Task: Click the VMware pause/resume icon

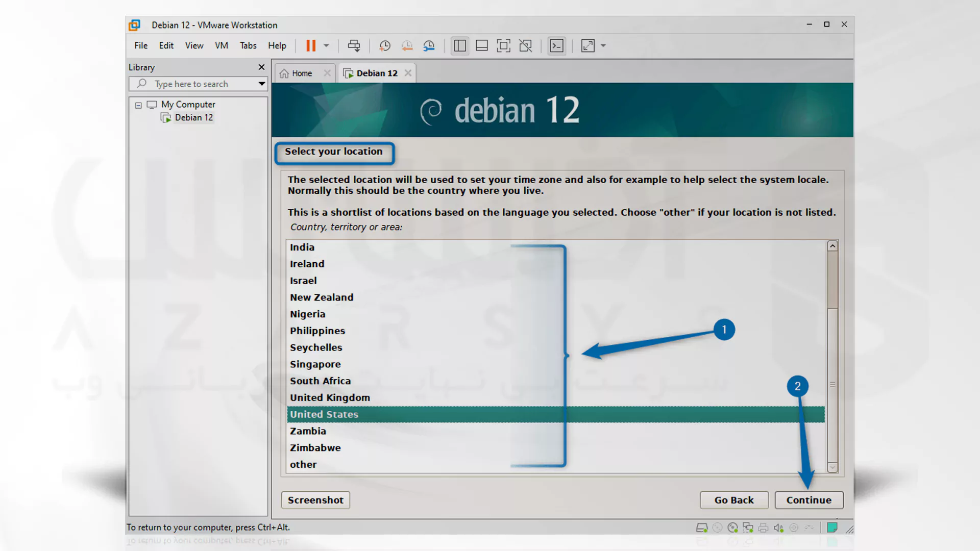Action: 311,44
